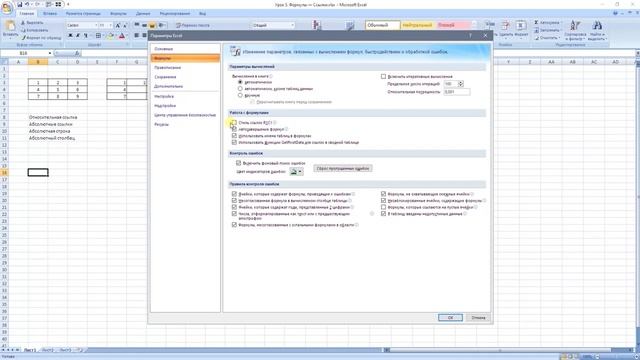Confirm dialog with OK button

450,318
